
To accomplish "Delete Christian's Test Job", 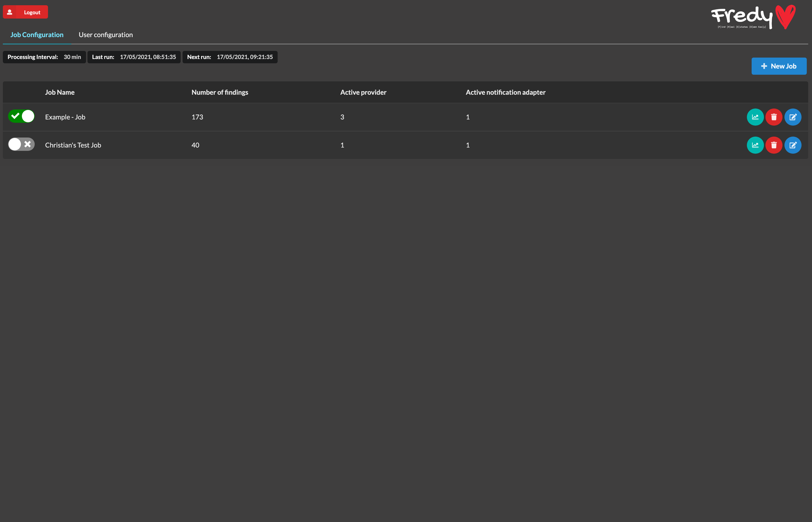I will (x=774, y=145).
